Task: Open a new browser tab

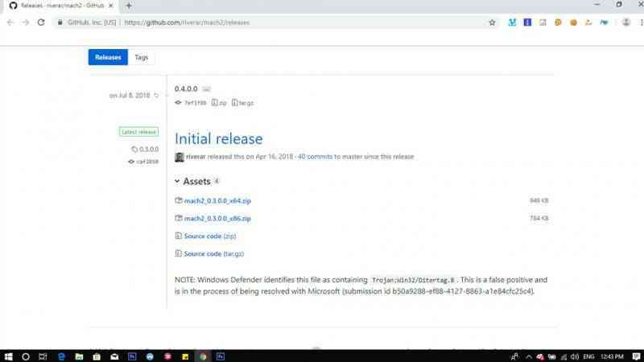Action: 129,6
